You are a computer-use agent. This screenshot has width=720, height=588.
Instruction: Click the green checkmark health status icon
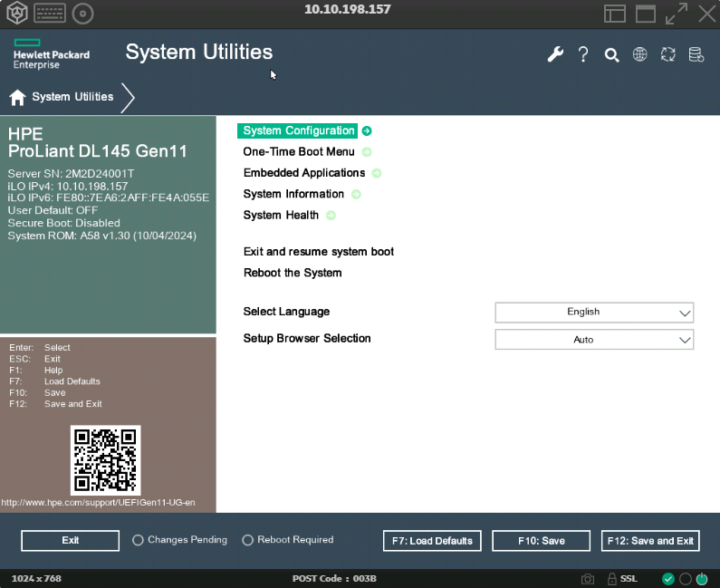[668, 579]
